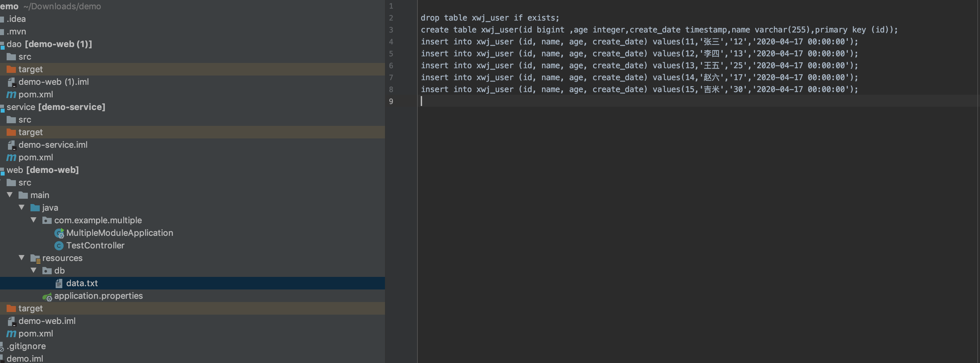The height and width of the screenshot is (363, 980).
Task: Click the resources folder icon
Action: coord(35,258)
